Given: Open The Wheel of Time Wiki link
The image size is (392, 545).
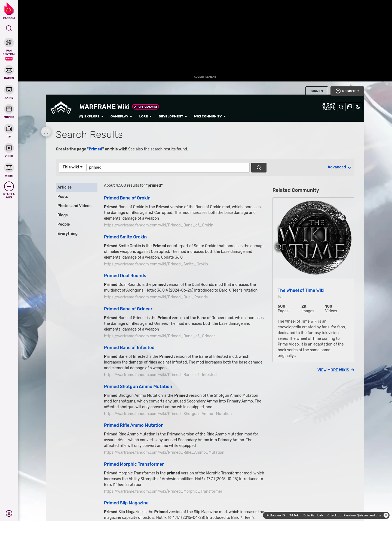Looking at the screenshot, I should [301, 290].
